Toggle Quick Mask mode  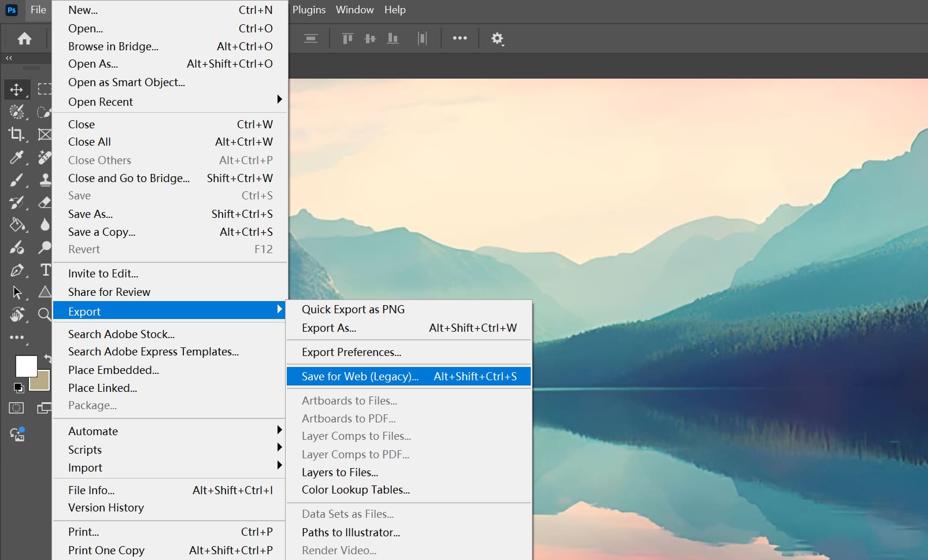click(16, 407)
